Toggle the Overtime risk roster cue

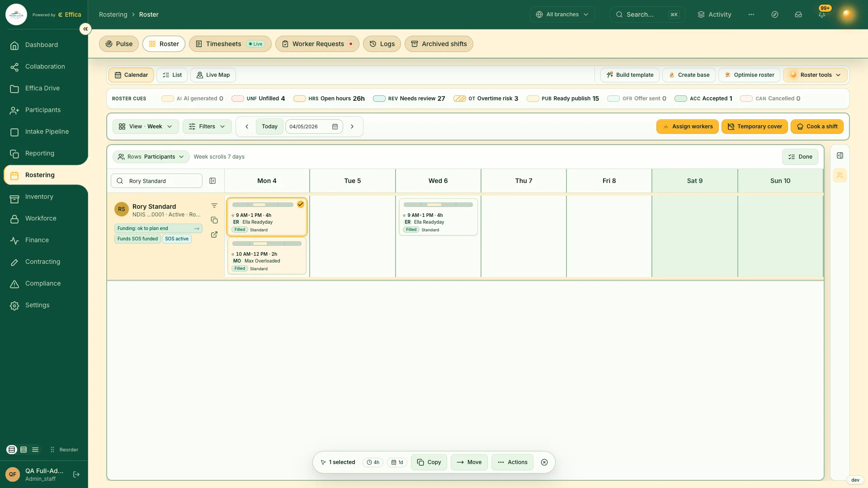(x=486, y=99)
